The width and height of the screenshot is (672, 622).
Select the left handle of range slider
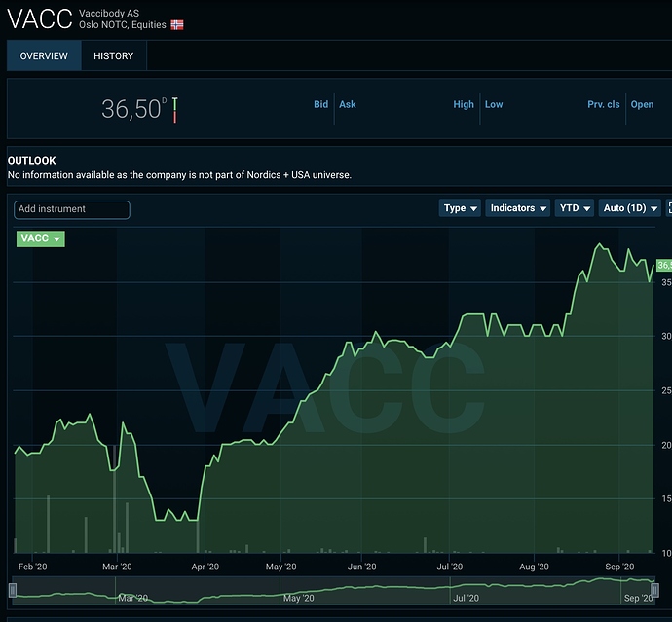click(x=13, y=590)
